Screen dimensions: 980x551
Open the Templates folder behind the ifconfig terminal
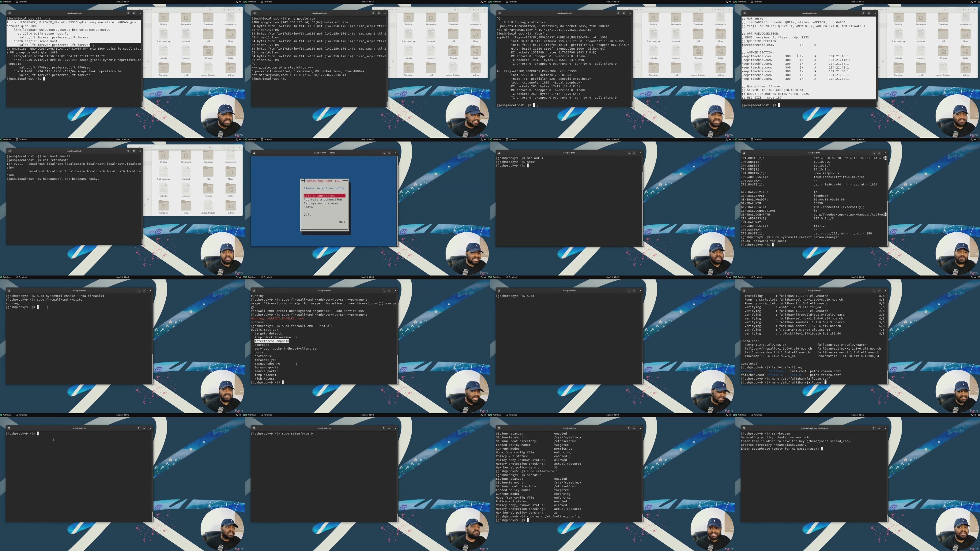pyautogui.click(x=654, y=69)
